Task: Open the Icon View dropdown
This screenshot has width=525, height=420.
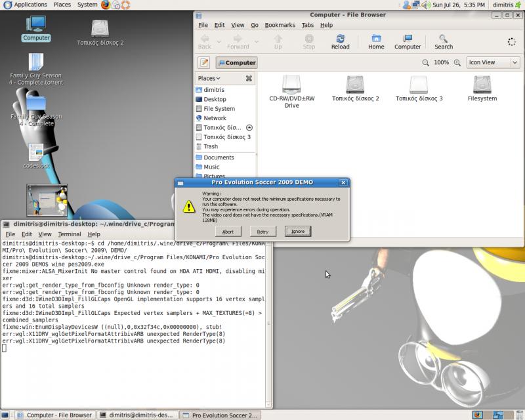Action: [493, 62]
